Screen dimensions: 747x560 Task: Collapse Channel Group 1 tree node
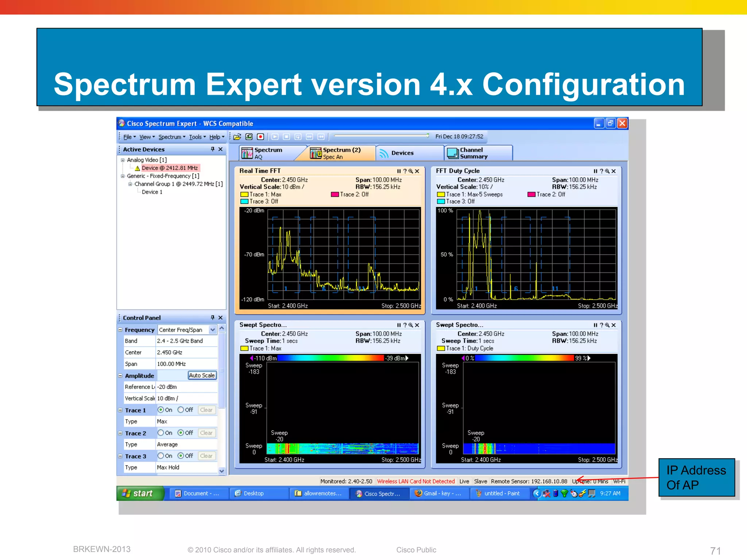tap(130, 184)
